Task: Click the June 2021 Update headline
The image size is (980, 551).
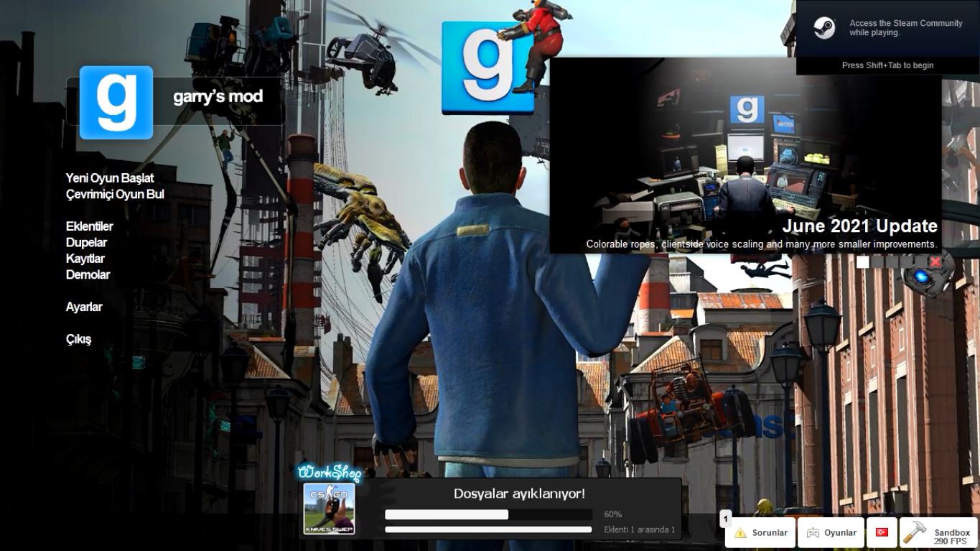Action: [860, 226]
